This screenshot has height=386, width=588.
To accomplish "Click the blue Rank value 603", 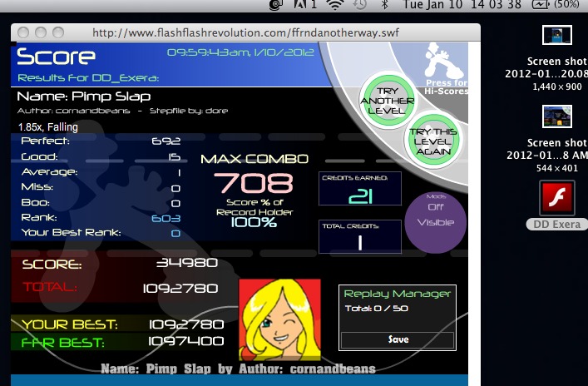I will (x=166, y=218).
